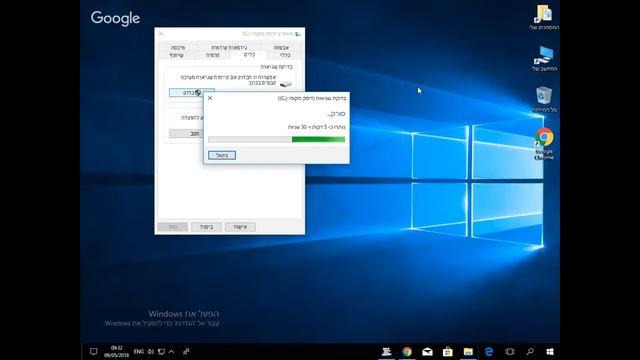This screenshot has height=360, width=640.
Task: Click the Check (בדוק) button with shield
Action: click(191, 93)
